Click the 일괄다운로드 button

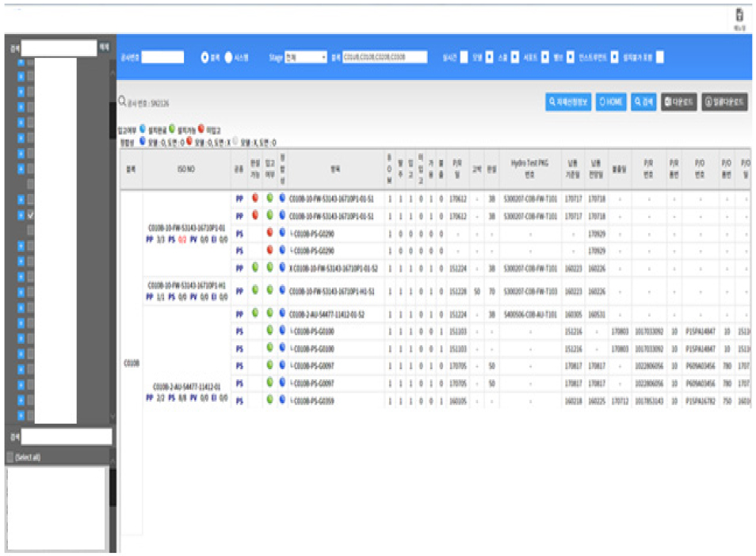pyautogui.click(x=724, y=101)
